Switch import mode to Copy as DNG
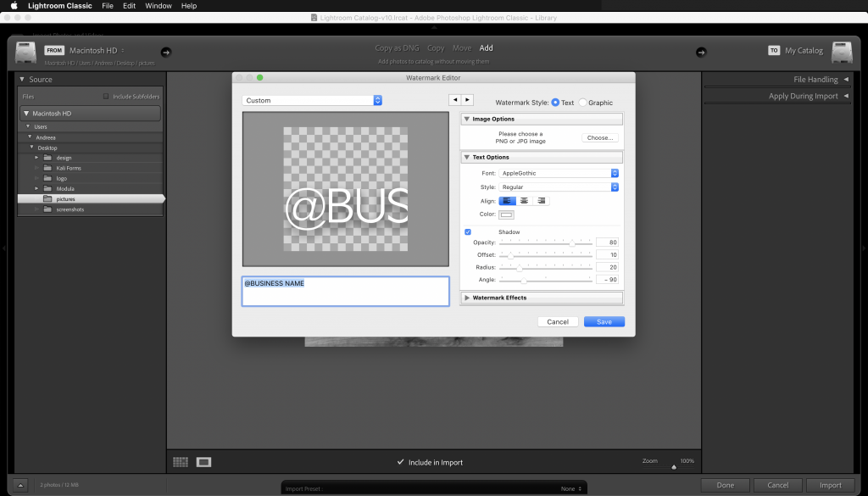The image size is (868, 496). click(x=397, y=48)
